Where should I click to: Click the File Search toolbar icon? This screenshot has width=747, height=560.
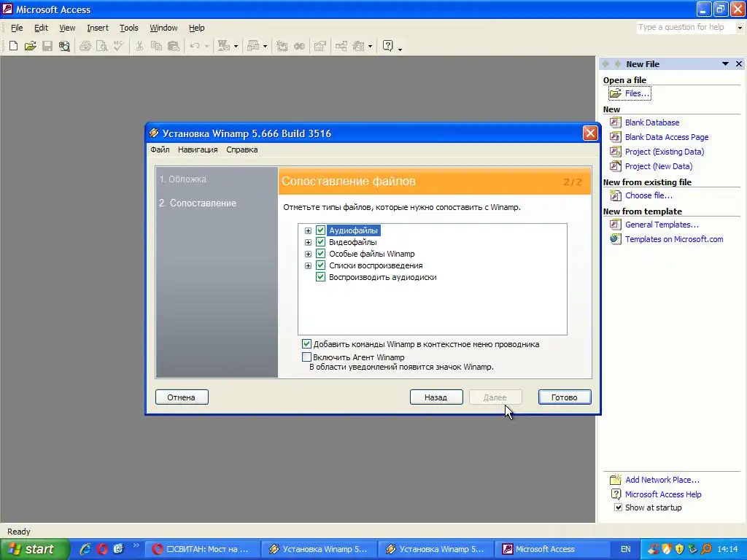(x=64, y=46)
